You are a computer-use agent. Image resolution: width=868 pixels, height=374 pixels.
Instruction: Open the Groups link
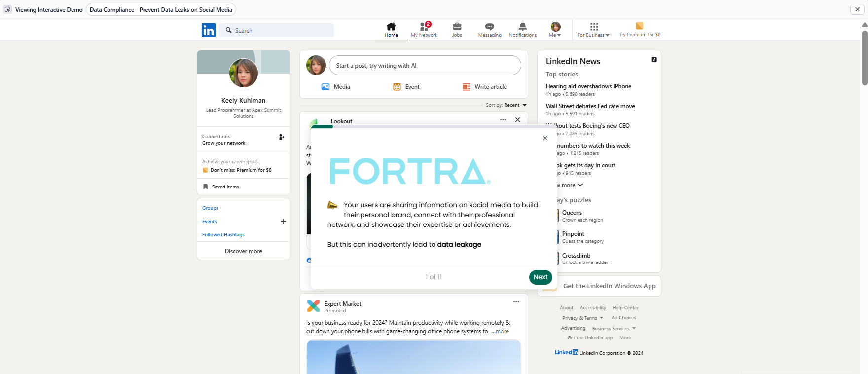click(210, 208)
